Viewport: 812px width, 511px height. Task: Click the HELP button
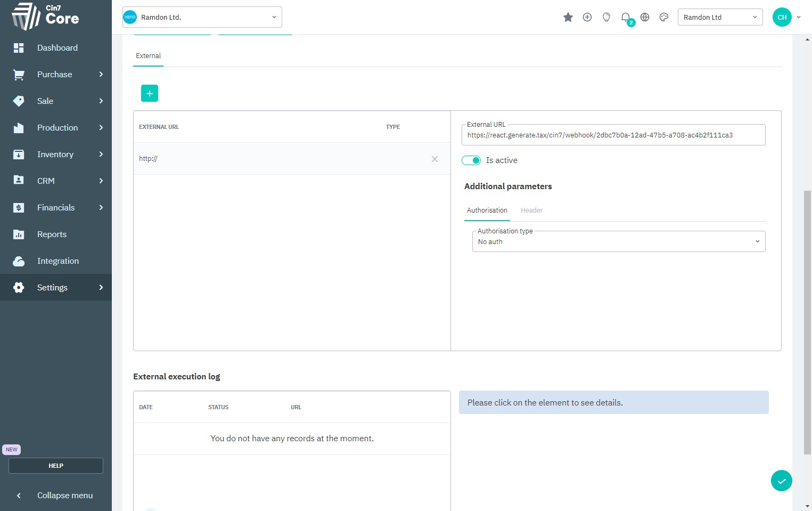(x=56, y=466)
